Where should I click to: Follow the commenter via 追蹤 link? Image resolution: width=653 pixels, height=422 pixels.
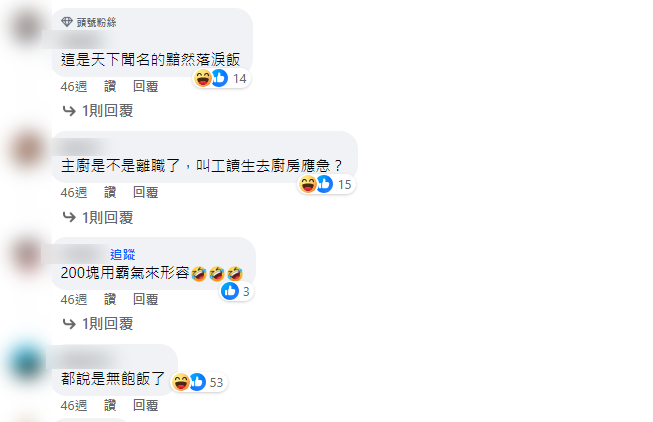click(122, 255)
